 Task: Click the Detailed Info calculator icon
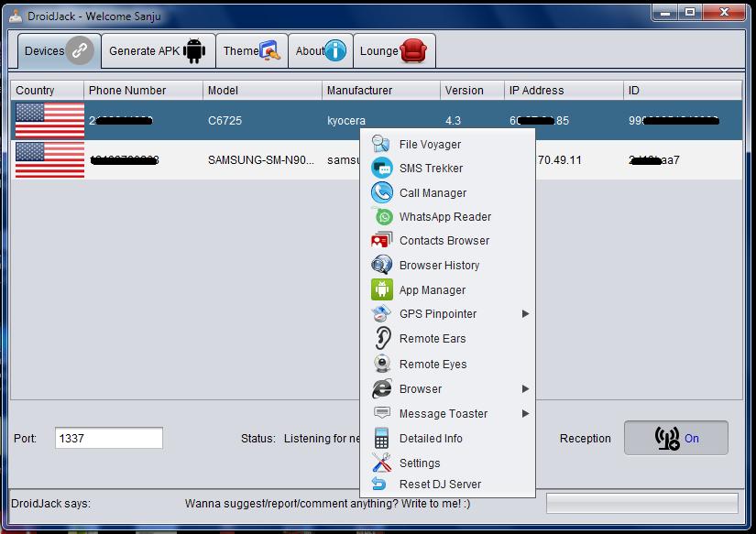[x=381, y=438]
